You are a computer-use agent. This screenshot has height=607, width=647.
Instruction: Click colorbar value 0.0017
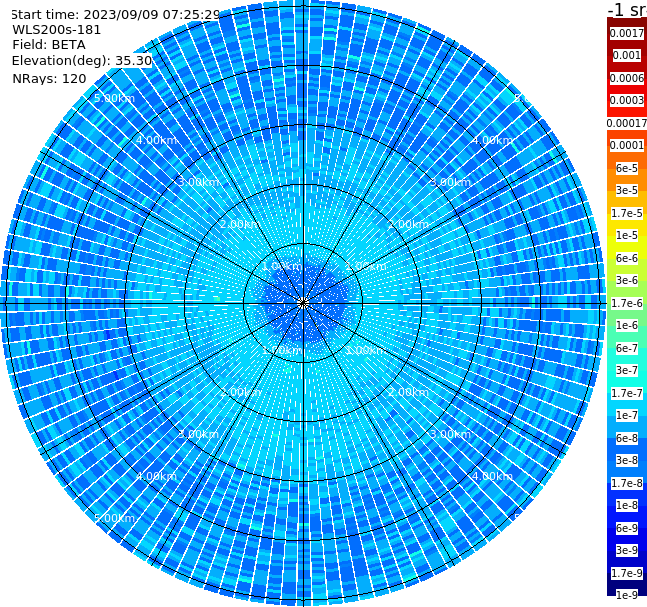(x=627, y=33)
